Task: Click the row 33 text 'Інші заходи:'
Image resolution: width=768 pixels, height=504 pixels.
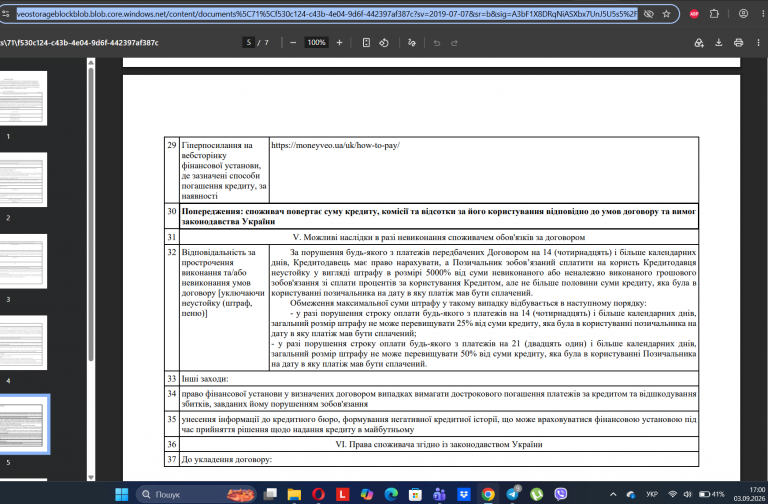Action: (205, 379)
